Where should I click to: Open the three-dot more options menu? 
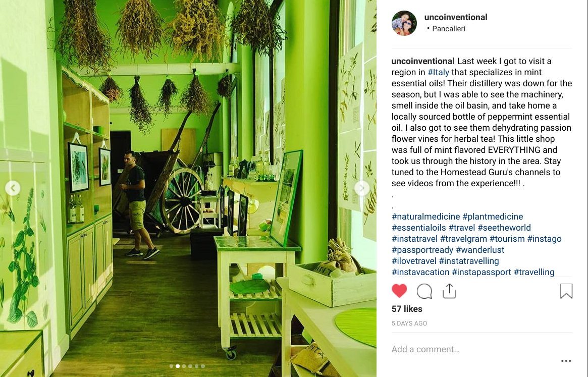point(566,361)
